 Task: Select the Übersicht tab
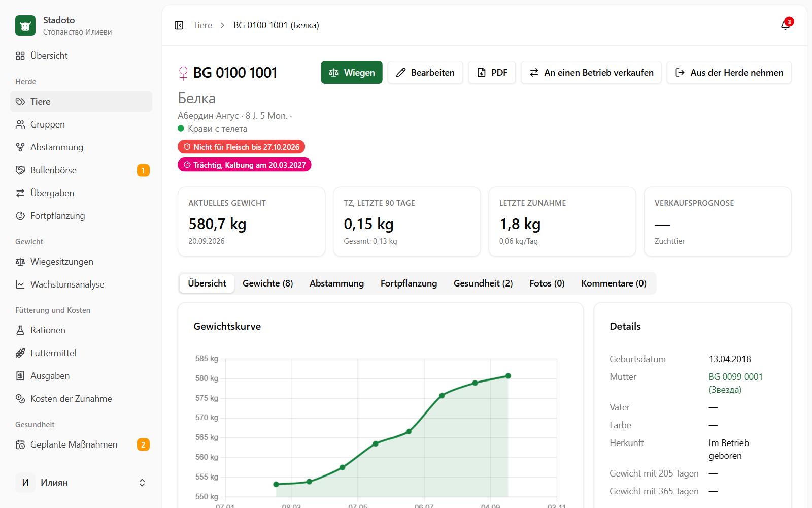[x=207, y=283]
